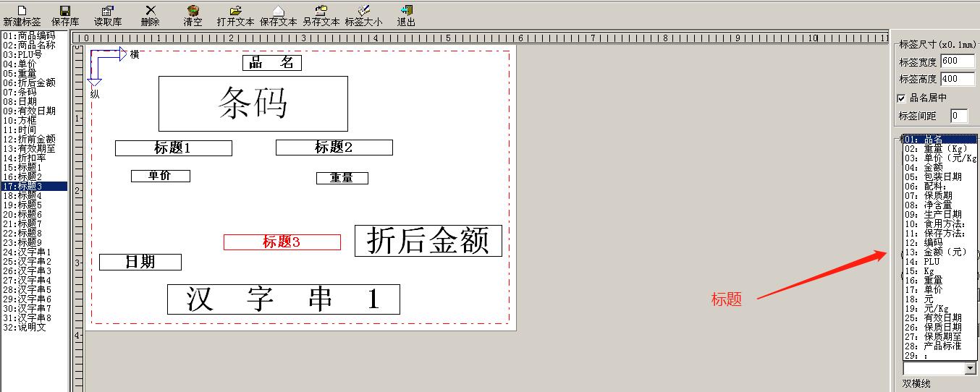This screenshot has height=392, width=980.
Task: Click the 另存文本 save-as icon
Action: click(321, 11)
